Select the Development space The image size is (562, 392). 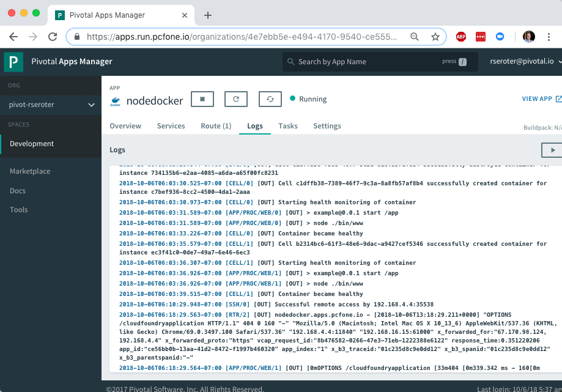click(32, 144)
